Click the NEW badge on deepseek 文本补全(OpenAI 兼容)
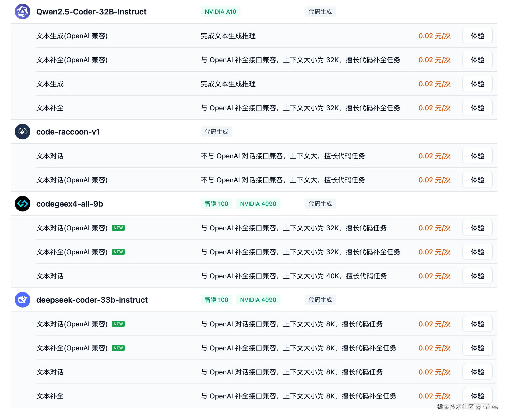The image size is (508, 420). [118, 348]
